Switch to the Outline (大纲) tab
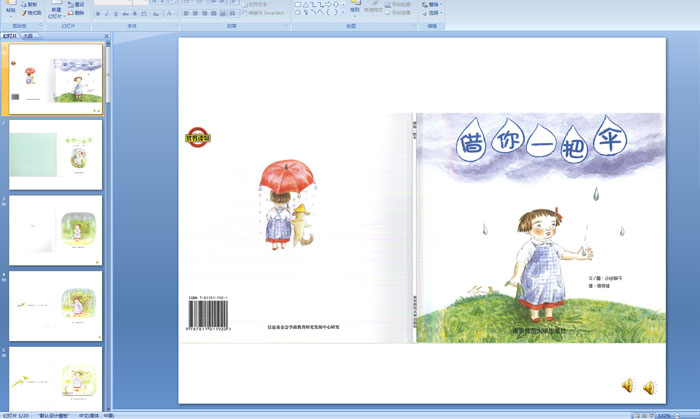Viewport: 700px width, 419px height. (28, 36)
